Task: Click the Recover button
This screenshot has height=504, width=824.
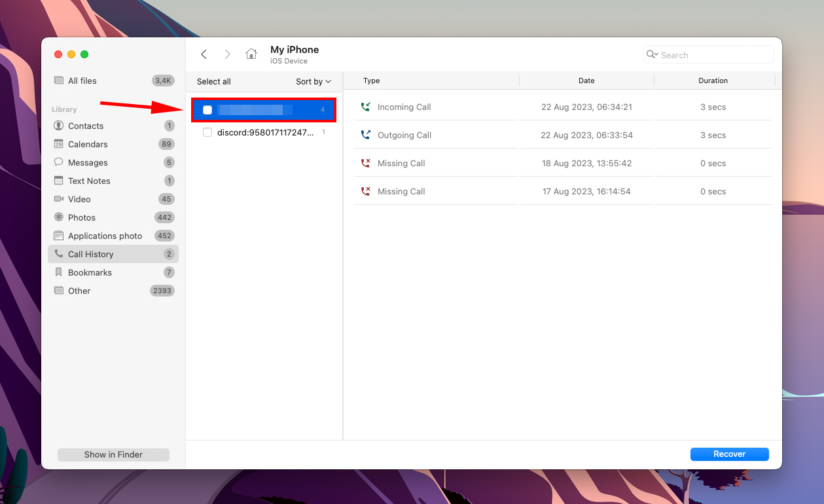Action: coord(730,454)
